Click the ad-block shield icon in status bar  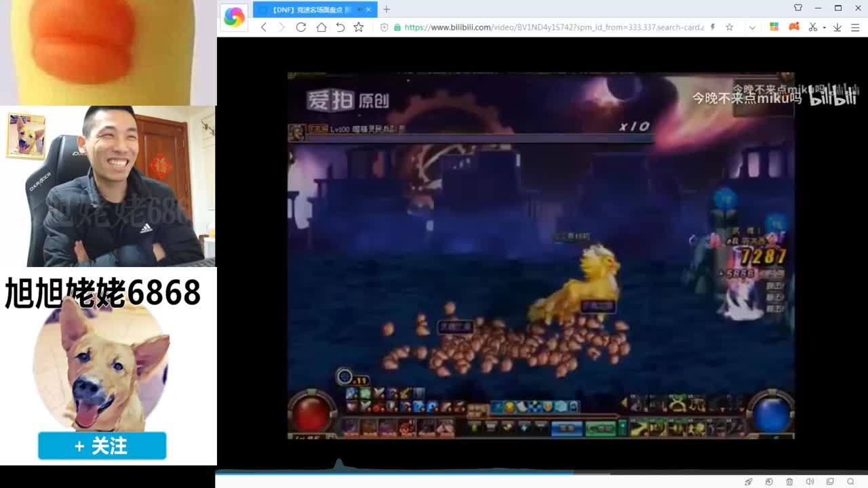coord(769,482)
